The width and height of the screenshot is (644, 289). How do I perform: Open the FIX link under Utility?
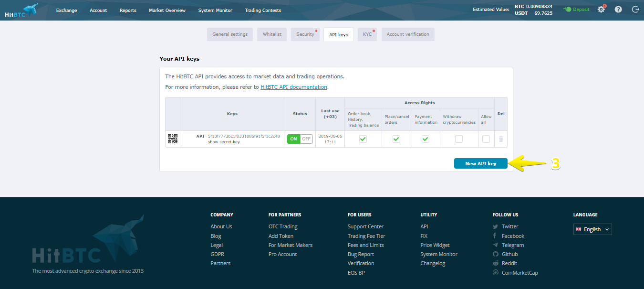(424, 236)
